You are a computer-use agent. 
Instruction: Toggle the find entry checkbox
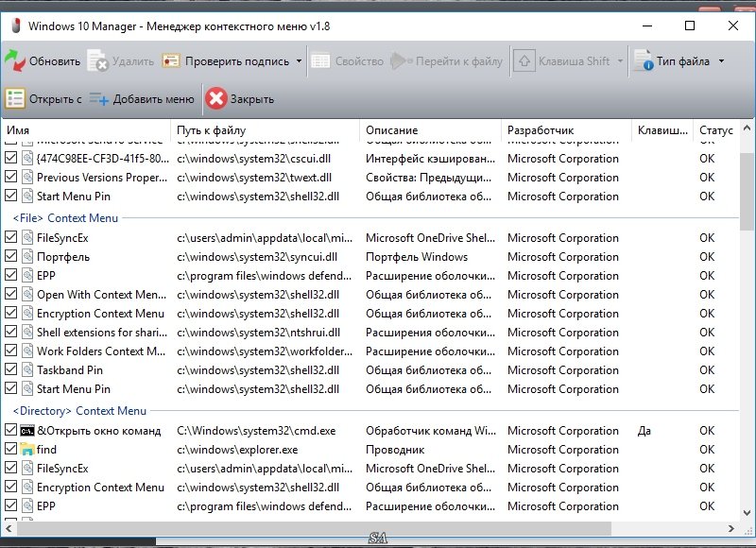pyautogui.click(x=10, y=449)
